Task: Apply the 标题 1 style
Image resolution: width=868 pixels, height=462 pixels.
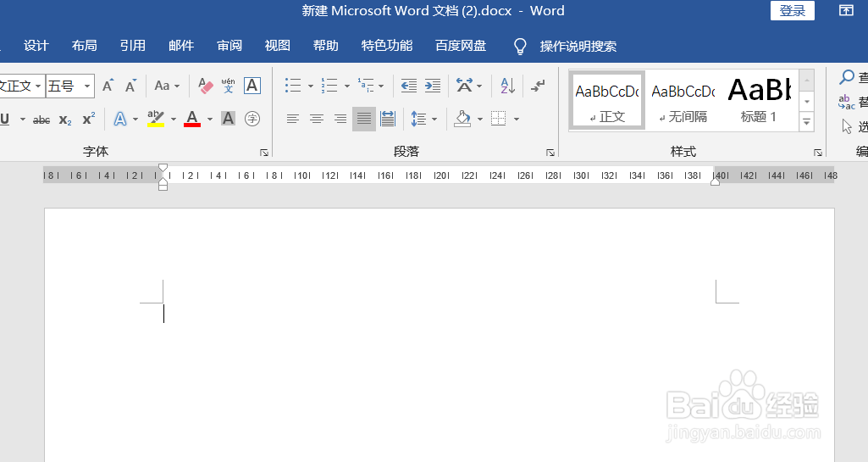Action: (759, 101)
